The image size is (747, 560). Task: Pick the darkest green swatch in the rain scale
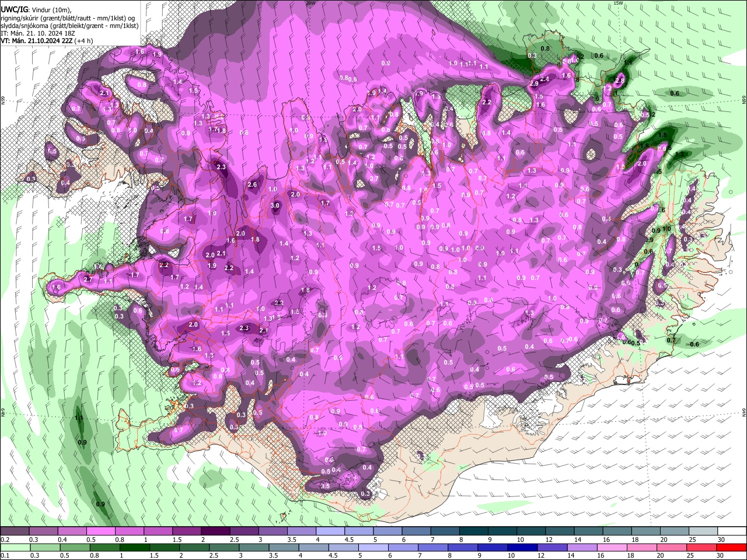(135, 547)
